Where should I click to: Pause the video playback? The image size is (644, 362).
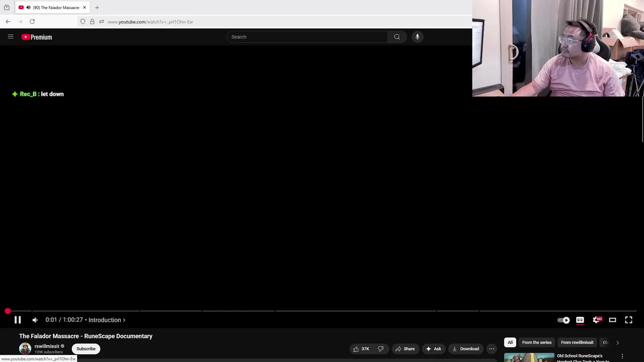(x=18, y=320)
